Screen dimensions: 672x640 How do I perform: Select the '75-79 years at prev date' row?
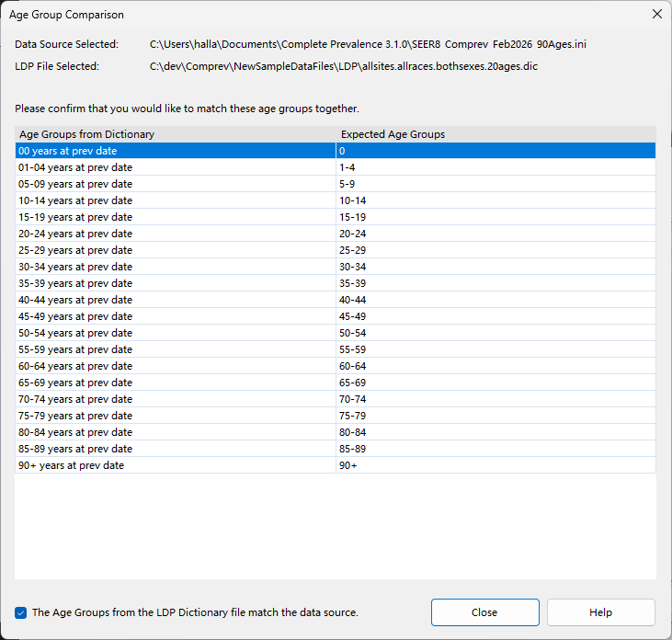[336, 416]
